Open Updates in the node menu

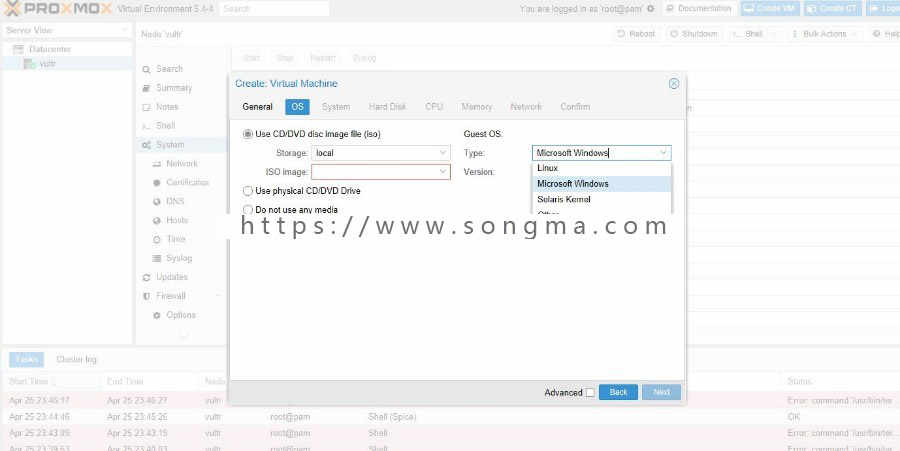(172, 277)
